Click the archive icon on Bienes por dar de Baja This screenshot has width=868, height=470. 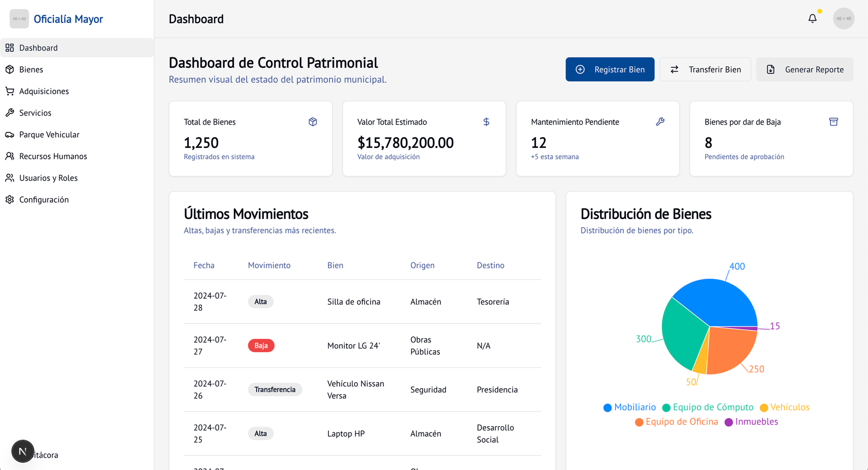click(x=834, y=122)
